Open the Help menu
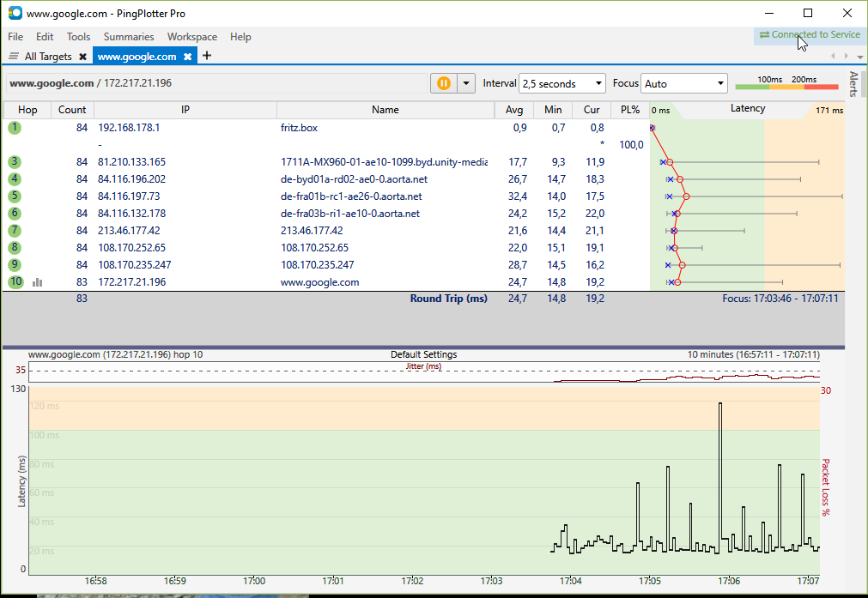Viewport: 868px width, 598px height. (x=240, y=37)
